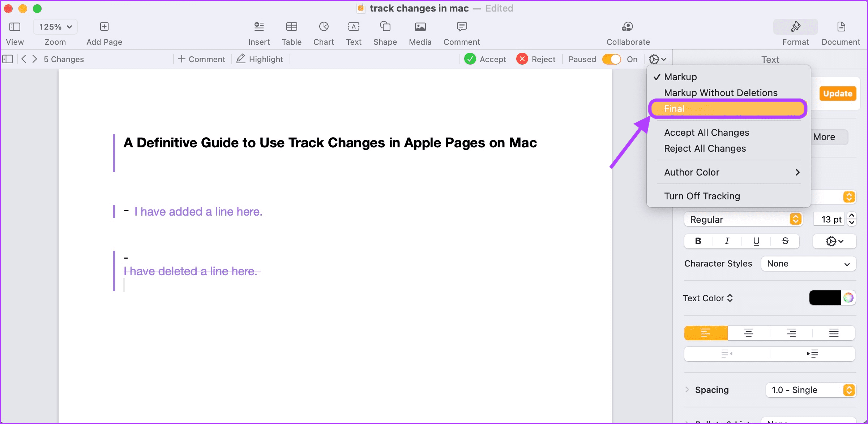
Task: Choose Accept All Changes
Action: (728, 133)
